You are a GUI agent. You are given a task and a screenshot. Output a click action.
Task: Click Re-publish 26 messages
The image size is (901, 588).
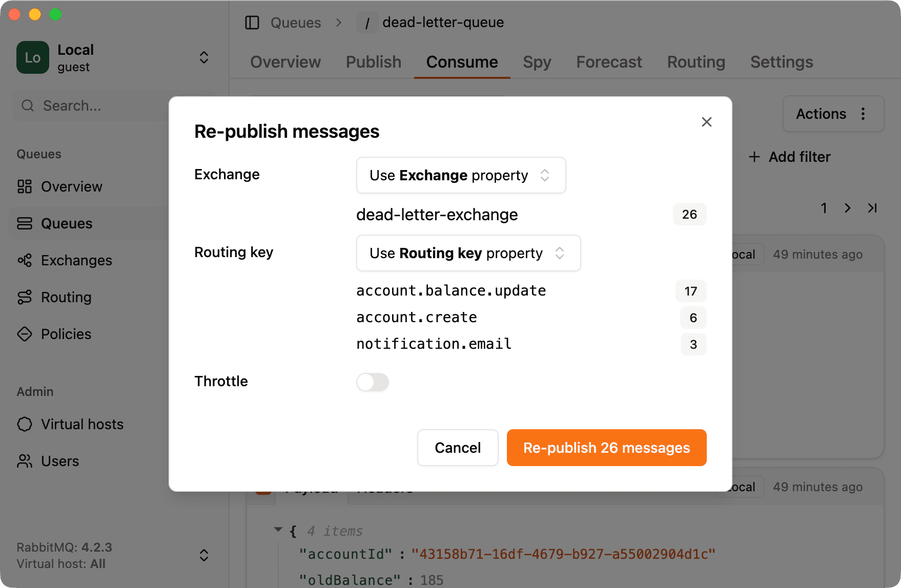click(x=606, y=448)
